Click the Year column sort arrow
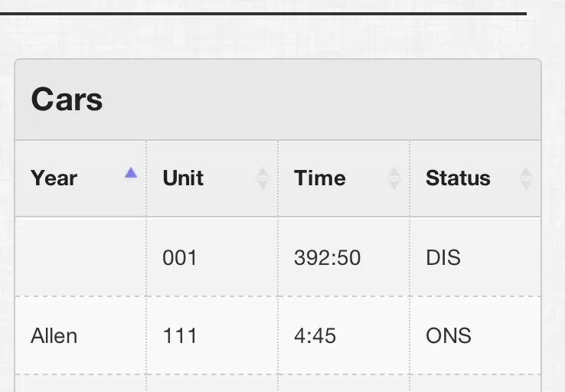 tap(131, 173)
